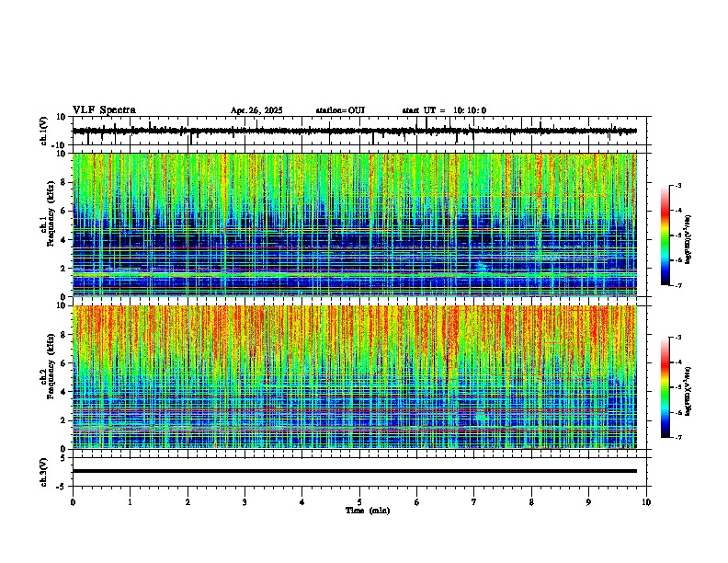This screenshot has width=728, height=563.
Task: Click the ch.2 colorbar "-7" bottom label
Action: [x=677, y=437]
